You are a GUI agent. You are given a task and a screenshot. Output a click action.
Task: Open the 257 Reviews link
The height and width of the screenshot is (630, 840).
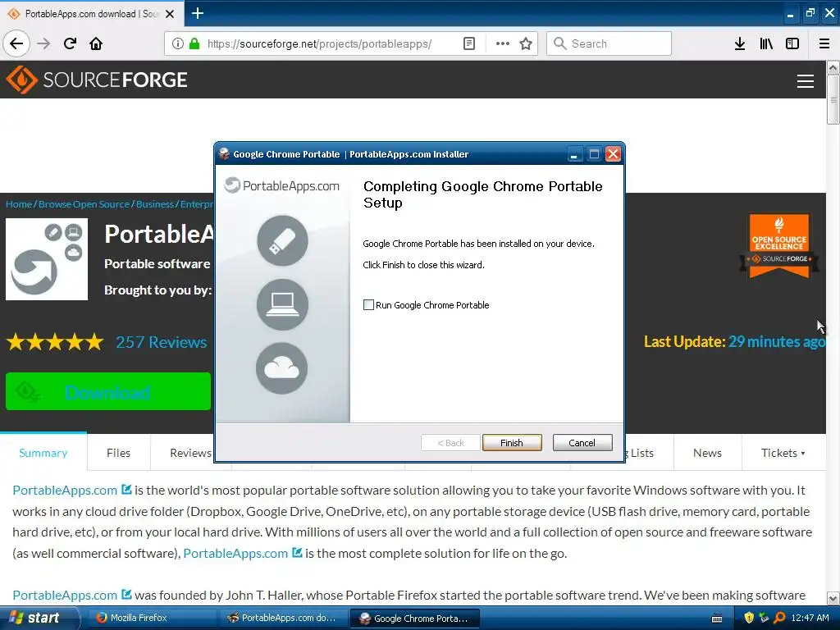point(162,342)
